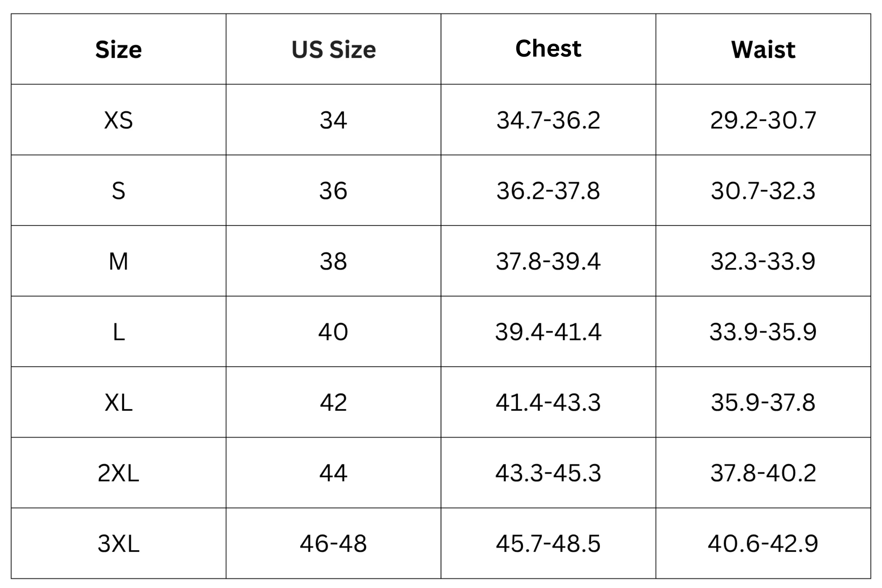Select chest measurement 36.2-37.8
Screen dimensions: 882x588
[548, 191]
